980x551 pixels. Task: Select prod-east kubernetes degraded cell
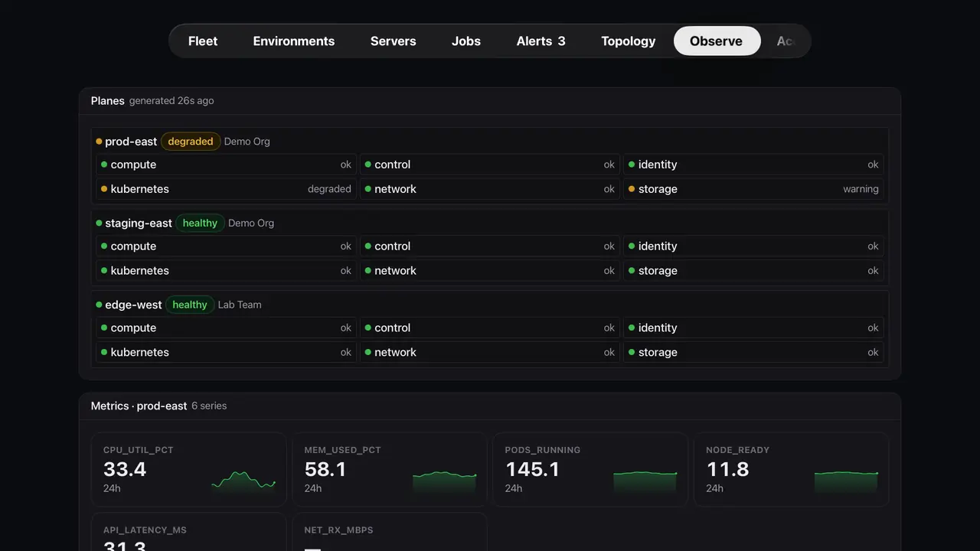(x=226, y=189)
